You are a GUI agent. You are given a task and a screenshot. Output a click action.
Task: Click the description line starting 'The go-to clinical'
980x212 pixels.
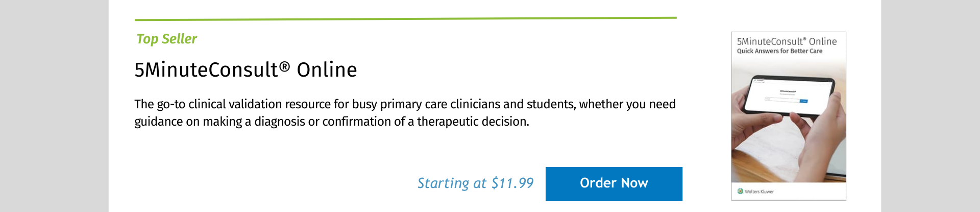[405, 104]
